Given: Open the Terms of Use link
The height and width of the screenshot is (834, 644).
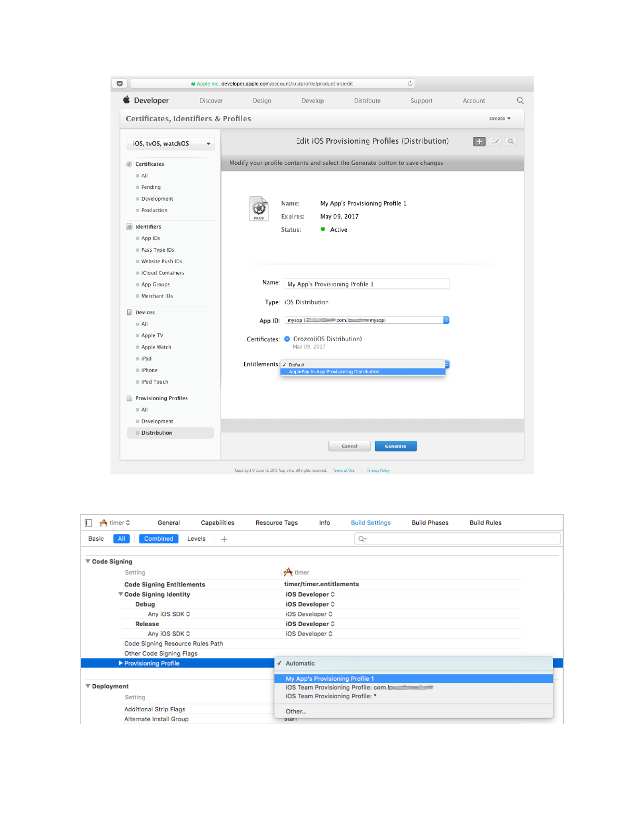Looking at the screenshot, I should tap(344, 470).
